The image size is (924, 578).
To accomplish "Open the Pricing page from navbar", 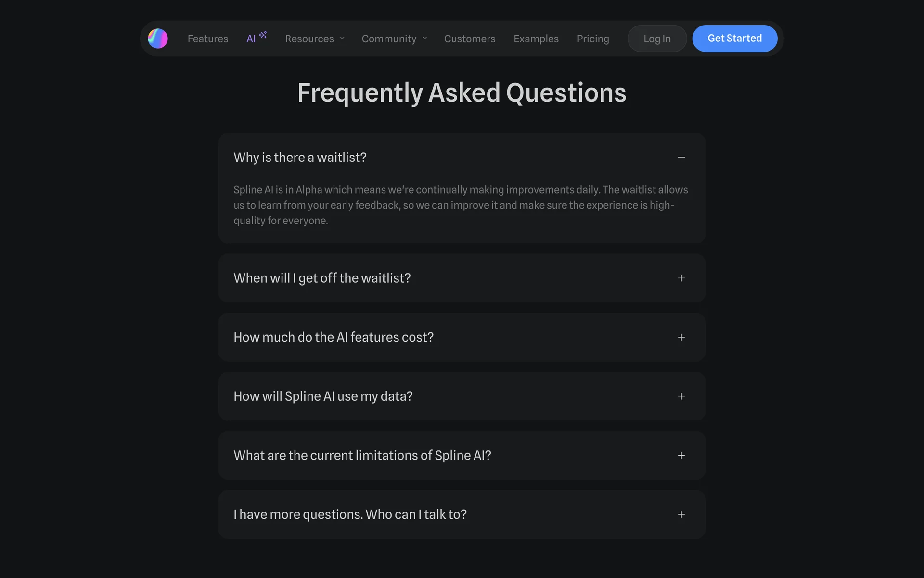I will [x=593, y=39].
